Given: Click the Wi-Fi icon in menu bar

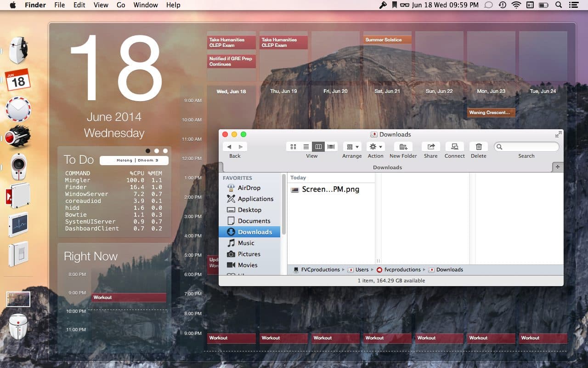Looking at the screenshot, I should (x=516, y=5).
